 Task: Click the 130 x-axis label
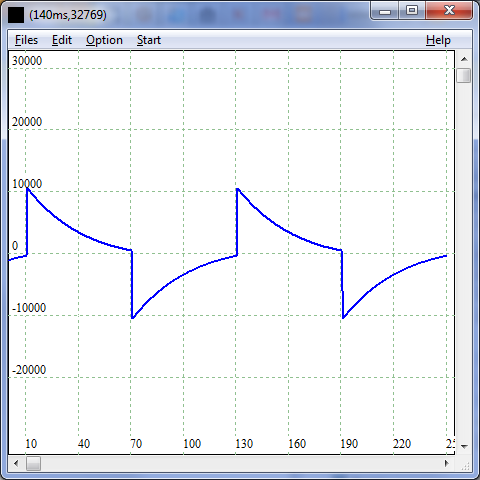244,444
